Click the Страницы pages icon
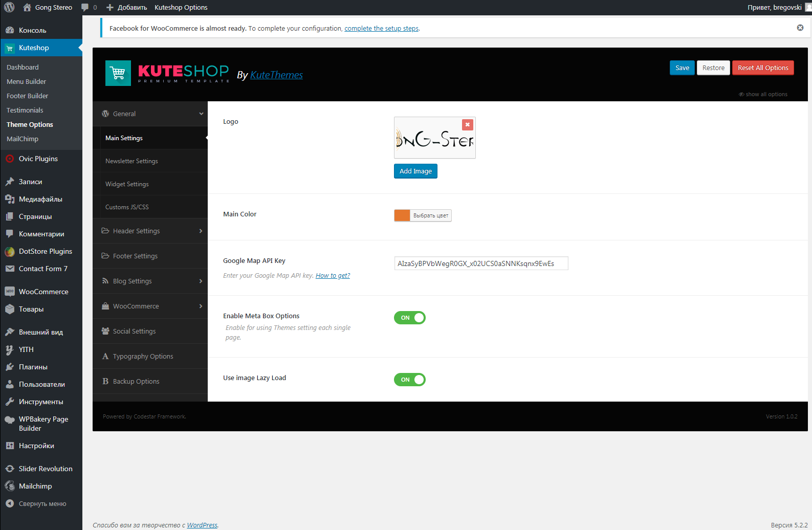The image size is (812, 530). pos(10,216)
